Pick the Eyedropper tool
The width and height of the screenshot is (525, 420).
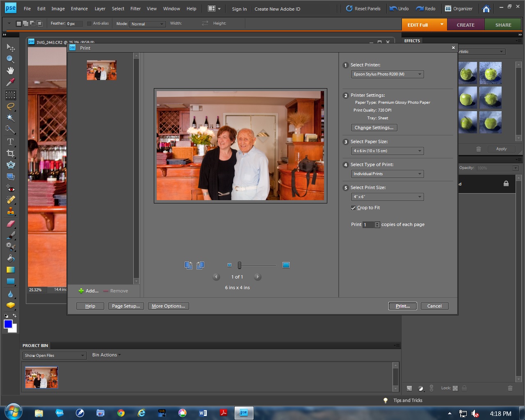click(x=10, y=82)
